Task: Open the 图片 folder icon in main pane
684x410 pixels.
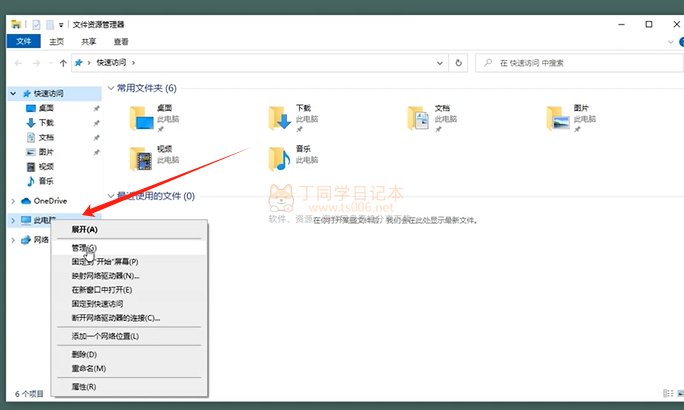Action: click(558, 118)
